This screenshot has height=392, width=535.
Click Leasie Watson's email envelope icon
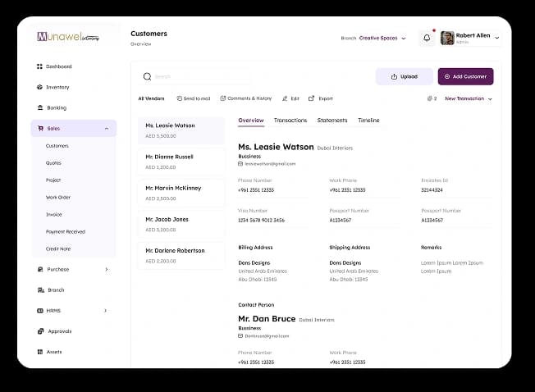[240, 164]
